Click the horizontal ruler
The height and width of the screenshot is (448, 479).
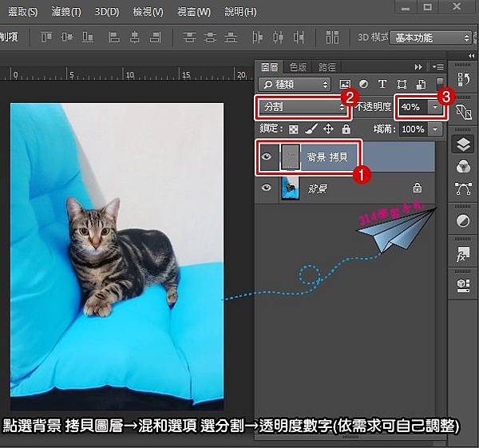pos(127,73)
